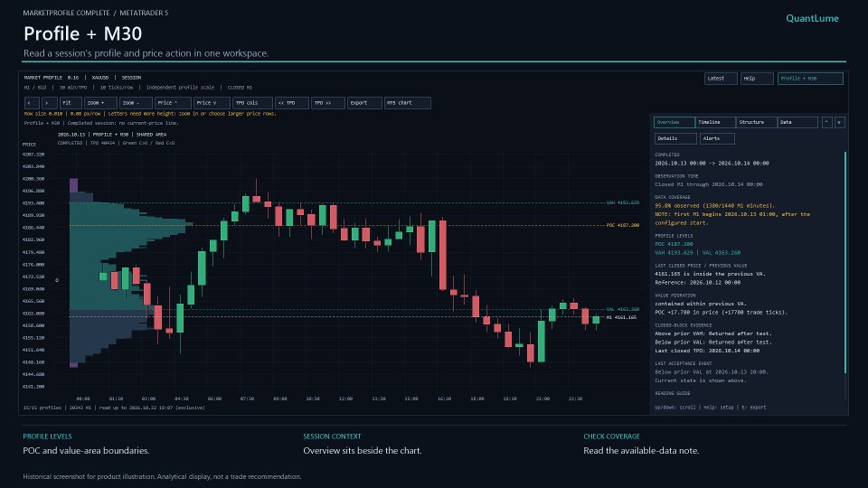Click '2026.10.13 | PROFILE + M30 | SHARED AREA'

click(112, 135)
